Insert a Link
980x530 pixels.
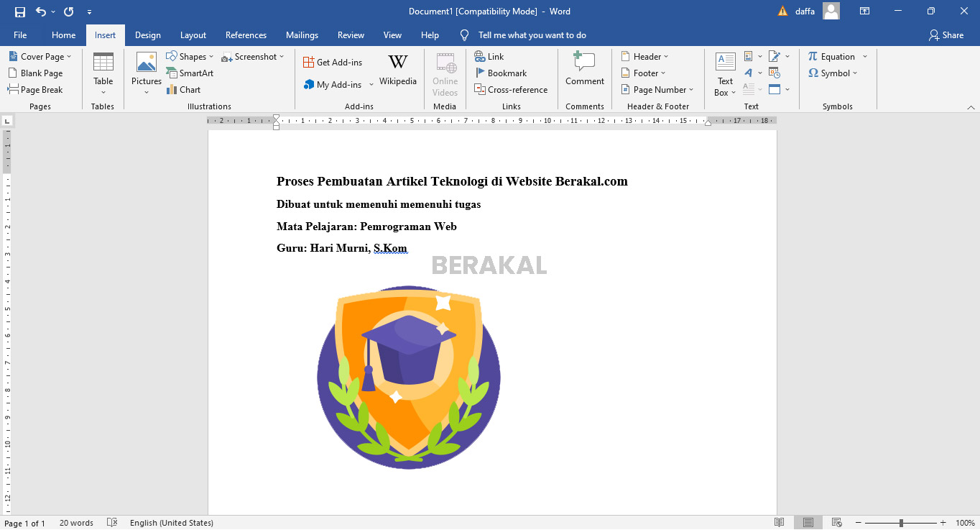(489, 57)
